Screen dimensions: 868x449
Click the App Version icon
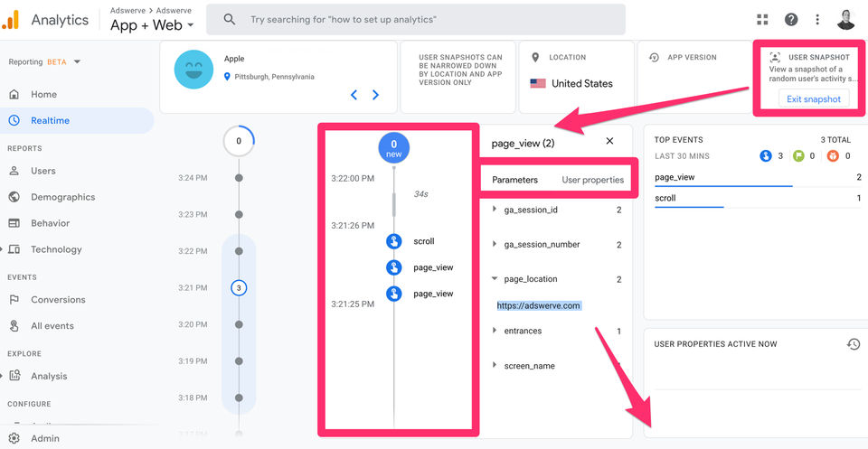[x=654, y=58]
